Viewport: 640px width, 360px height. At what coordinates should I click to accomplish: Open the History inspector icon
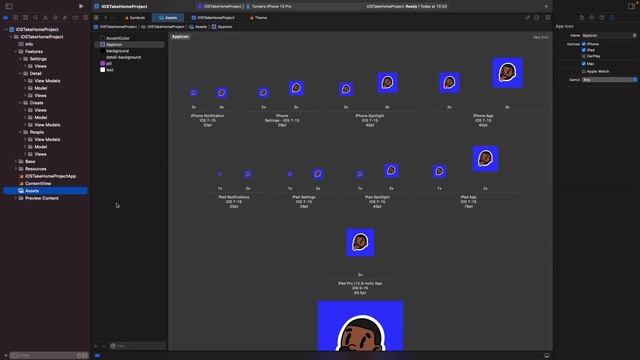tap(592, 18)
